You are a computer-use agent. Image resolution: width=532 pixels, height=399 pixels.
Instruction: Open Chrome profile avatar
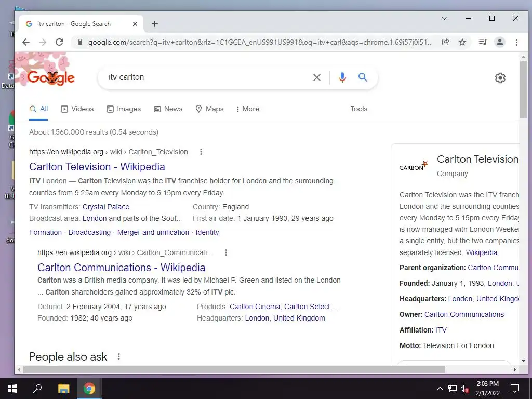click(x=499, y=42)
